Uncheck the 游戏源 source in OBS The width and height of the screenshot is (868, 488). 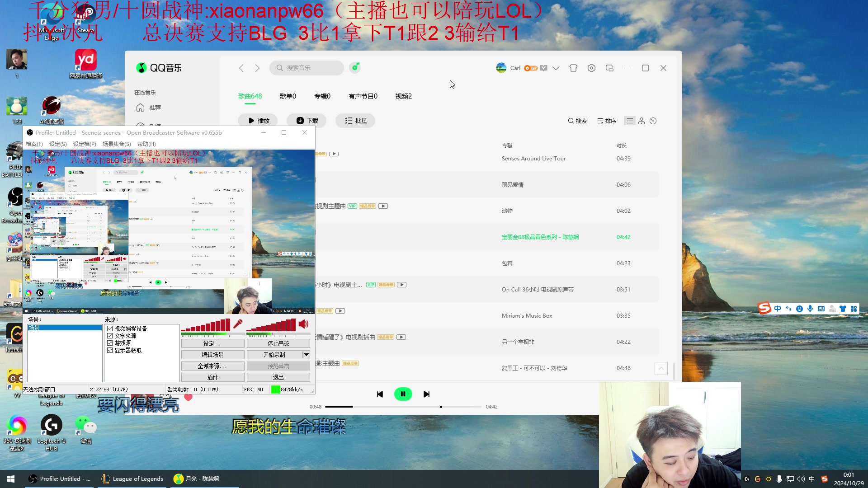(x=110, y=343)
